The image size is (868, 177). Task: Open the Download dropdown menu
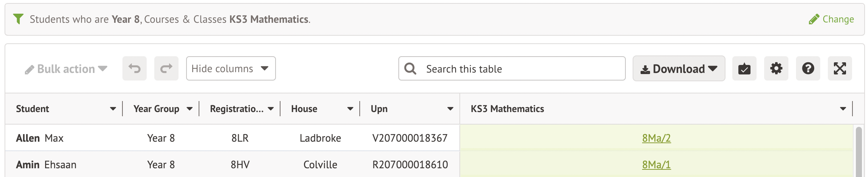pyautogui.click(x=678, y=69)
